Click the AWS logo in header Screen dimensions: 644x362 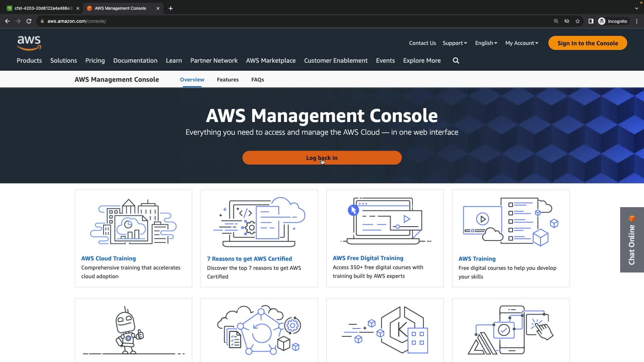tap(29, 43)
